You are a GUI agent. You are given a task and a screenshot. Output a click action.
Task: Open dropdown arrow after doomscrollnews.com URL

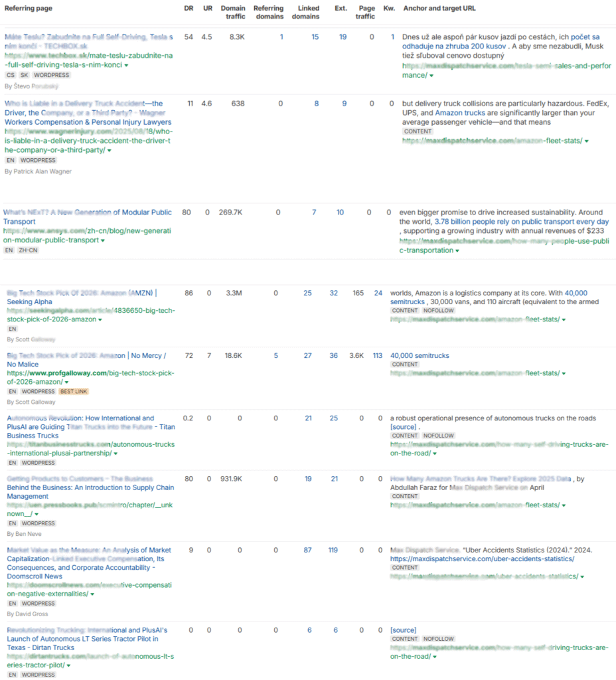92,594
